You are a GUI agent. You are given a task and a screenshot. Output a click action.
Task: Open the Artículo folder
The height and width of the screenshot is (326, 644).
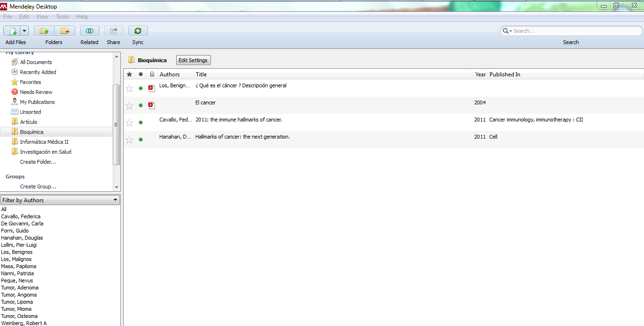tap(28, 122)
